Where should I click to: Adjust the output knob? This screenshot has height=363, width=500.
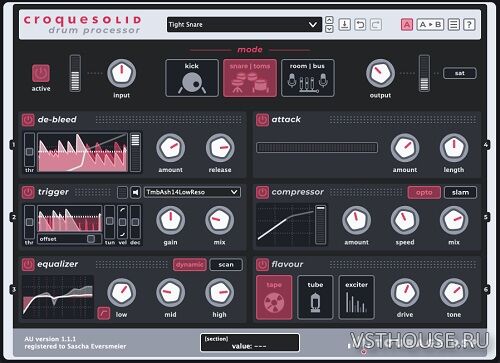pos(380,73)
